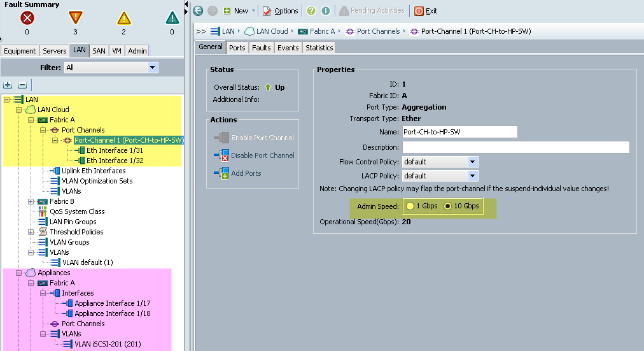The width and height of the screenshot is (644, 351).
Task: Click the Add Ports action link
Action: click(246, 173)
